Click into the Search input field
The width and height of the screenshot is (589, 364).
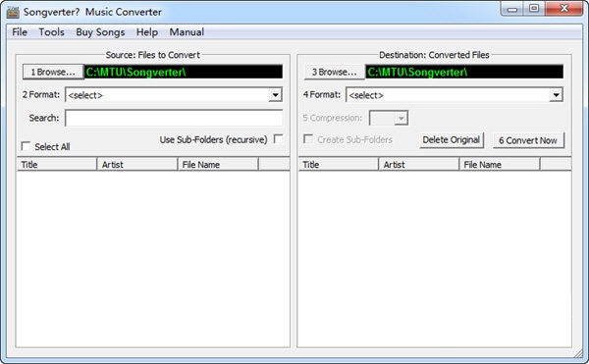[x=174, y=118]
